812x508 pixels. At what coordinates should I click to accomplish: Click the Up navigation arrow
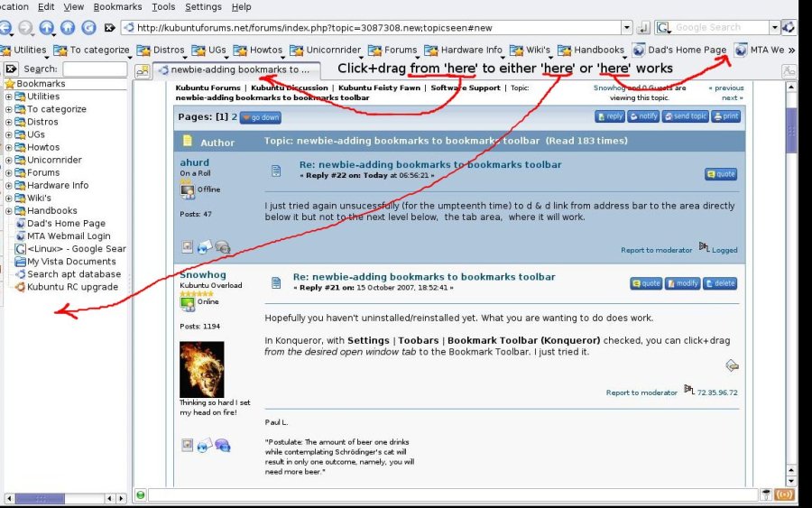47,27
